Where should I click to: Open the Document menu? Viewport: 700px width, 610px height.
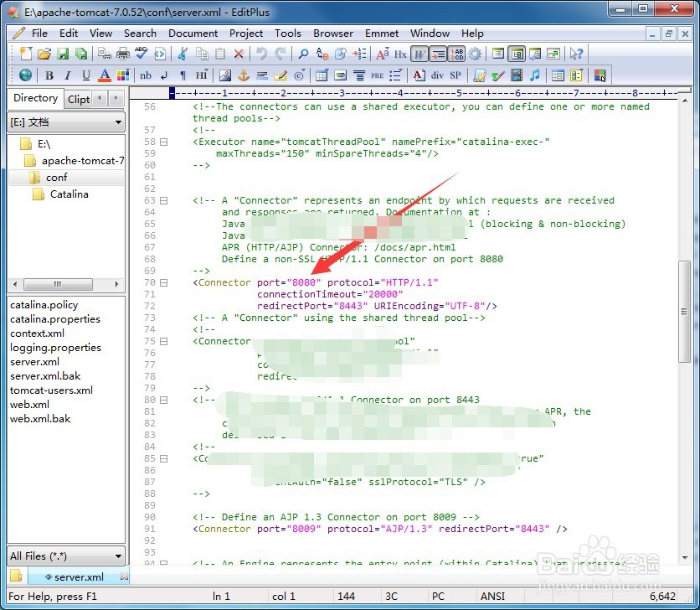(x=193, y=34)
